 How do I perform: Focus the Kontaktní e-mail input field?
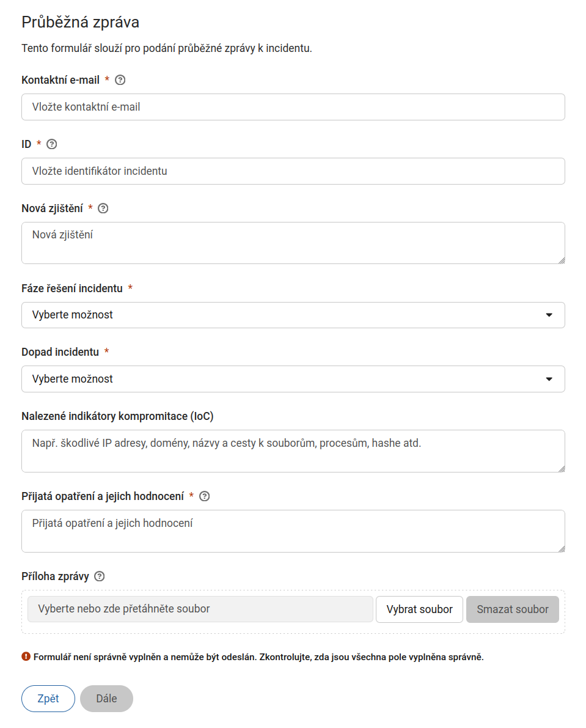coord(293,107)
